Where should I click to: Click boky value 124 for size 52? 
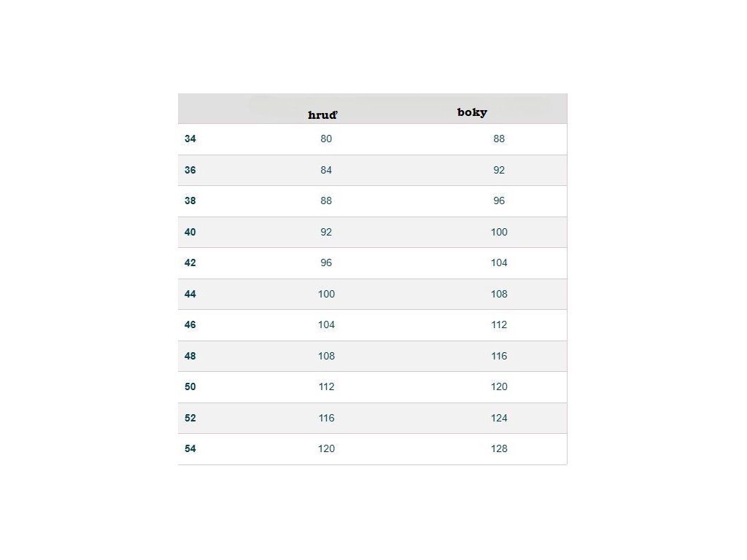pos(499,418)
